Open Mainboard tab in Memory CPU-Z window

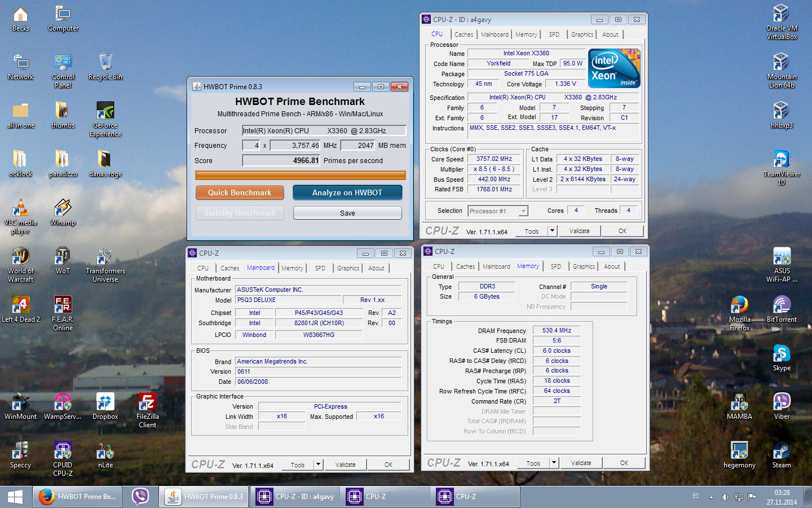496,266
